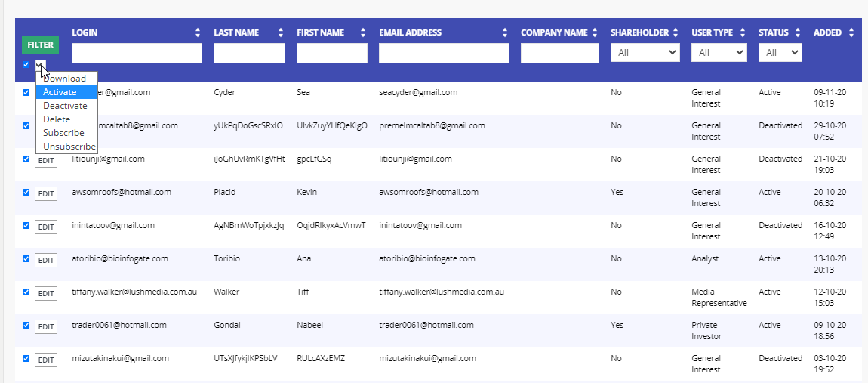Click the Analyst user type cell

pyautogui.click(x=705, y=259)
